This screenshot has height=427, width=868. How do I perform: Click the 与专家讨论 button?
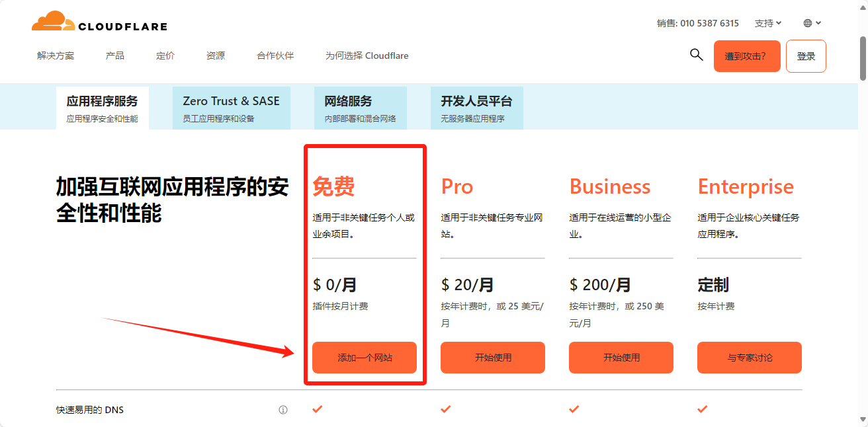(750, 358)
